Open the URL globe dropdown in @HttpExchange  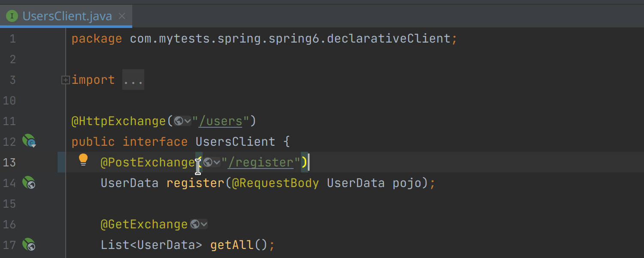click(x=182, y=121)
